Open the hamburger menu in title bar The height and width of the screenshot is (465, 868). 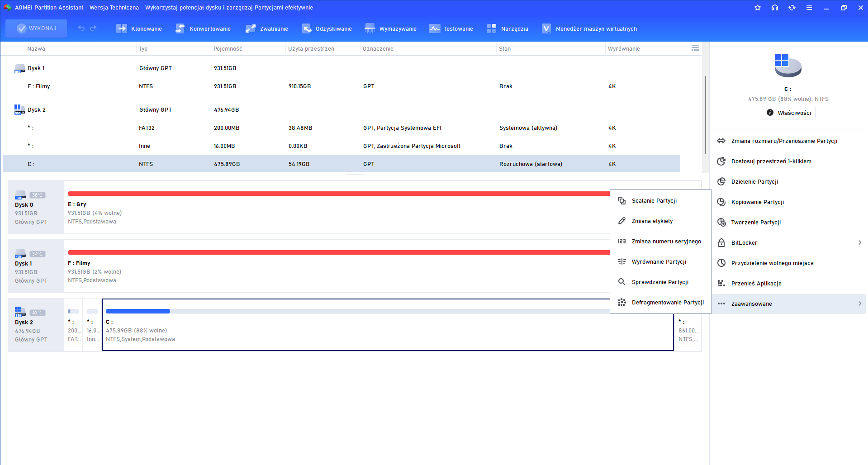[x=809, y=8]
